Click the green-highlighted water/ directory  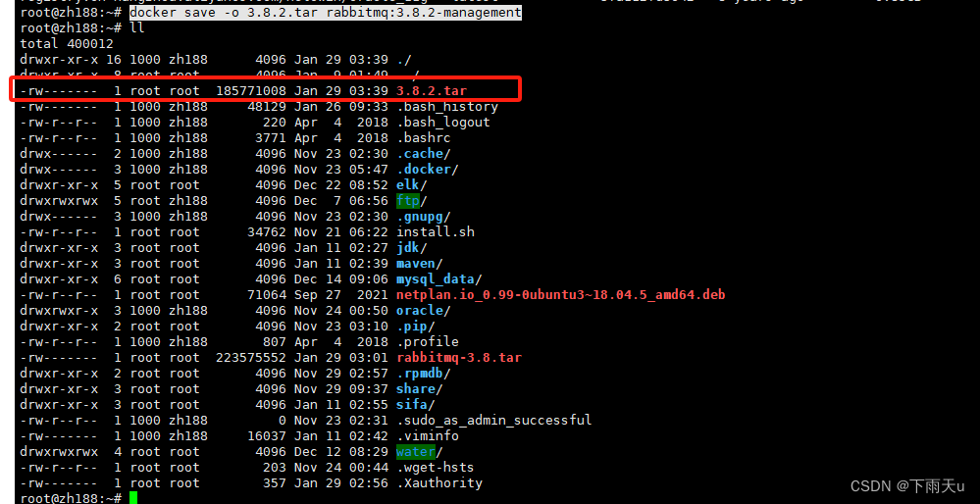[x=420, y=451]
